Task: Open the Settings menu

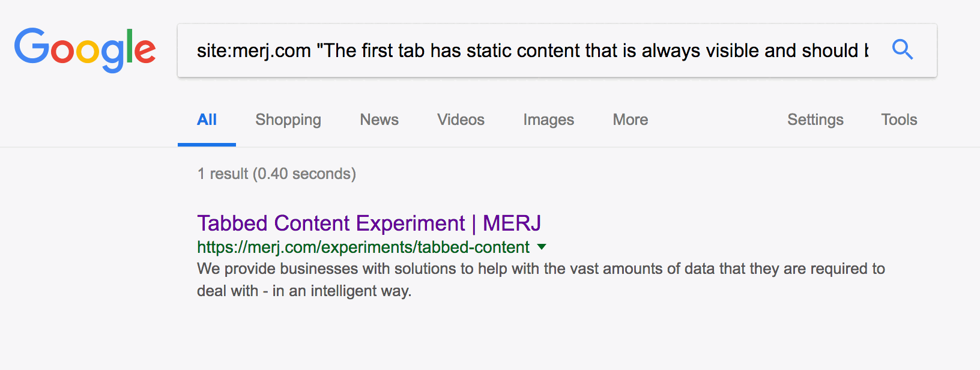Action: [x=815, y=120]
